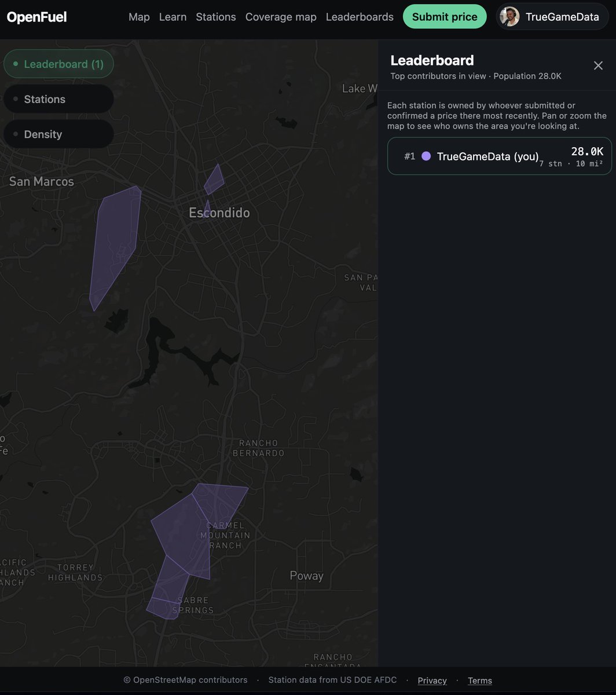The image size is (616, 695).
Task: Go to the Learn page
Action: point(173,17)
